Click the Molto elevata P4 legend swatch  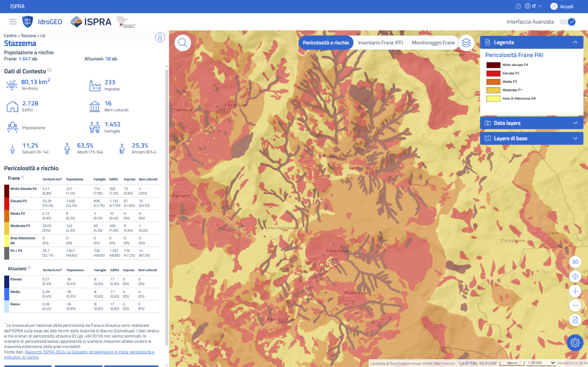pos(493,65)
